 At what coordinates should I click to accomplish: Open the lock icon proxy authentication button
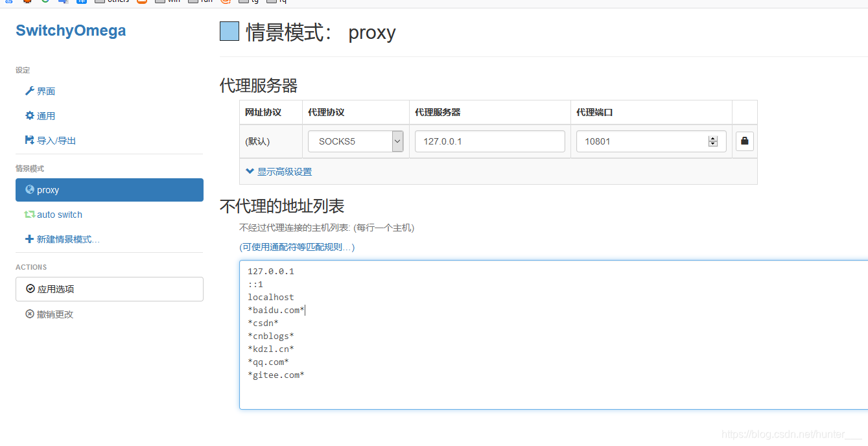point(745,141)
